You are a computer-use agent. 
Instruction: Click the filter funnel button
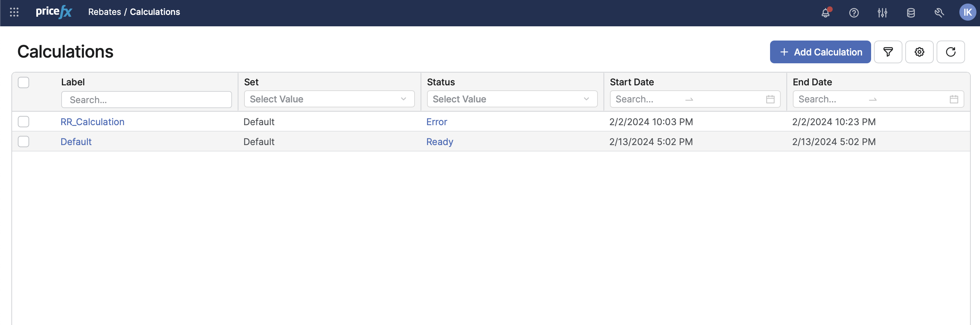point(887,52)
